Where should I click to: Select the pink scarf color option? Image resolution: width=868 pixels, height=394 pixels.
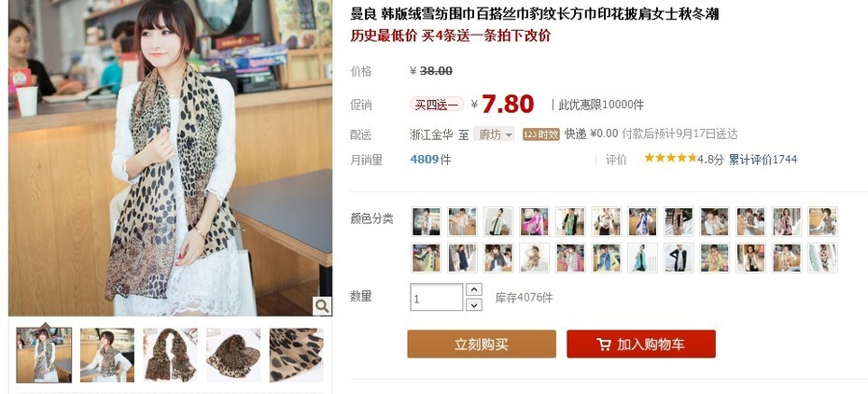pyautogui.click(x=534, y=221)
